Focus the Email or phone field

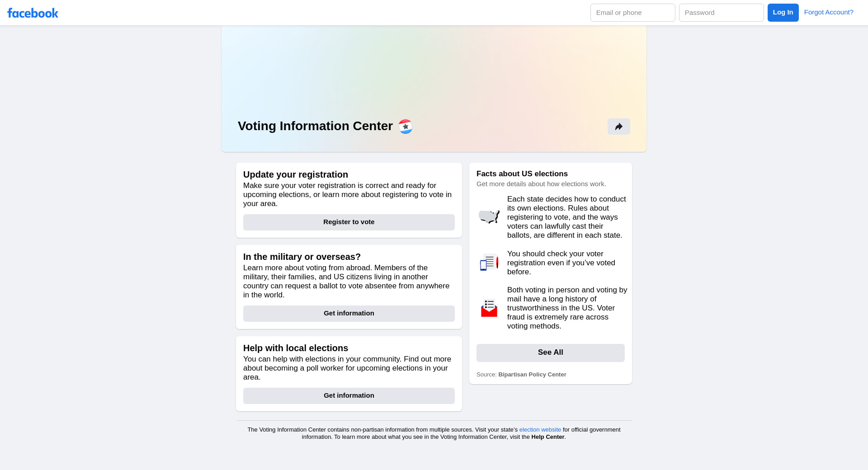coord(632,13)
